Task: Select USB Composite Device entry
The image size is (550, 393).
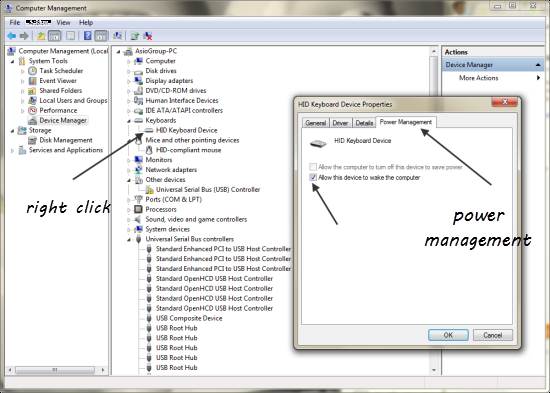Action: point(189,318)
